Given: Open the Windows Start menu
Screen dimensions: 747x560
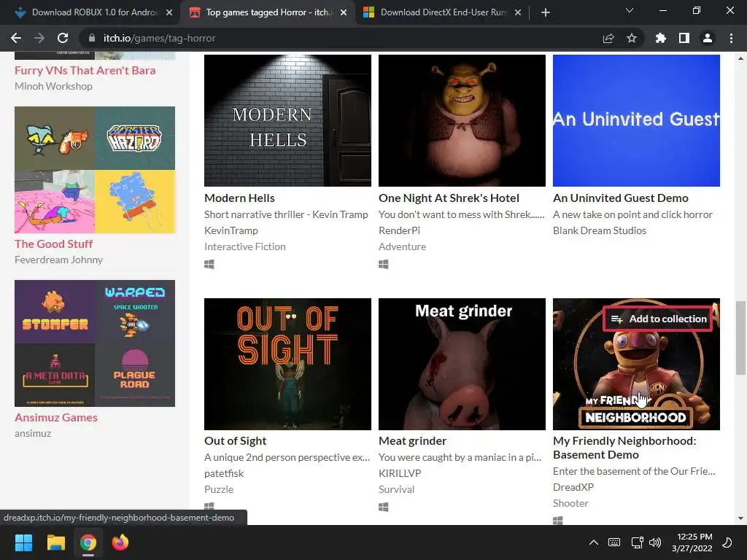Looking at the screenshot, I should pos(23,542).
